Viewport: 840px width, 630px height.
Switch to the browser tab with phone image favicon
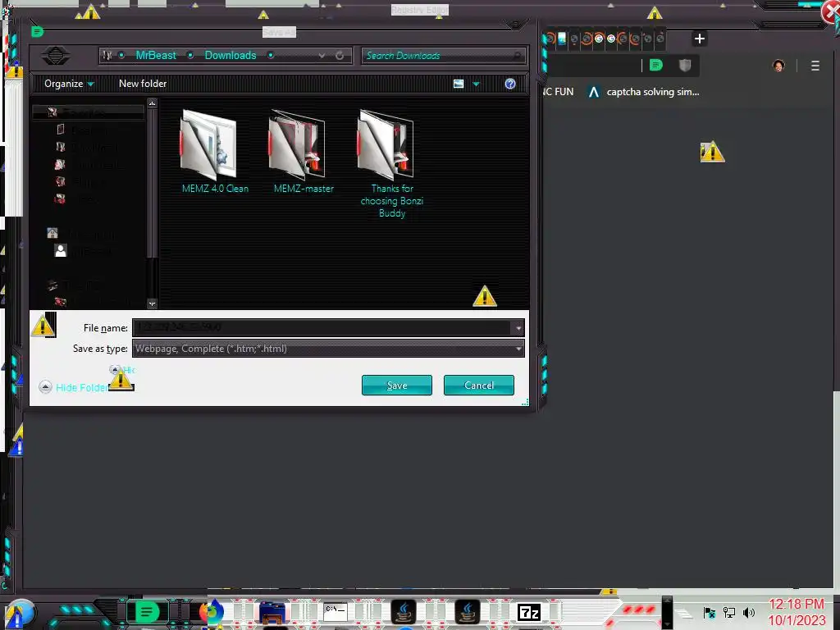pos(561,39)
